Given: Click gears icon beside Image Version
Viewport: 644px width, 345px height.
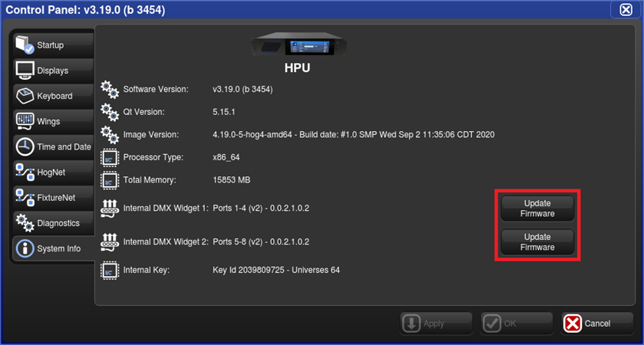Looking at the screenshot, I should 110,135.
